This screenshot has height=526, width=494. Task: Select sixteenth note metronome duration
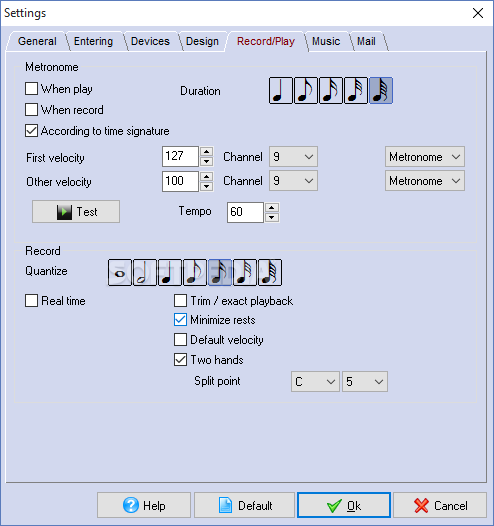331,91
